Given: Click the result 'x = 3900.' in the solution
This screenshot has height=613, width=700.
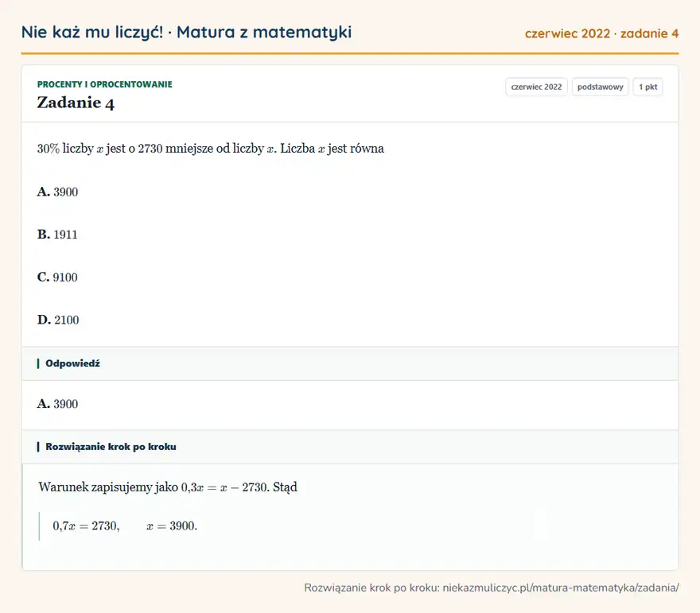Looking at the screenshot, I should point(172,526).
